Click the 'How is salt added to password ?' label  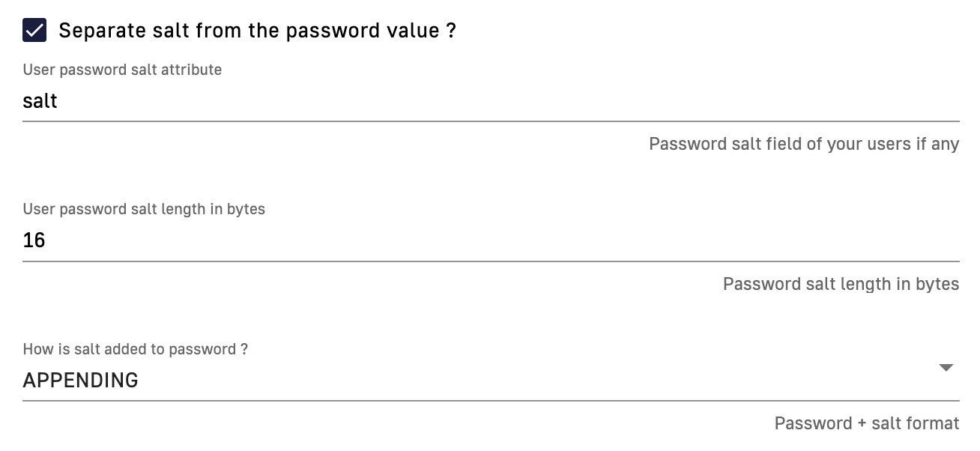coord(135,349)
